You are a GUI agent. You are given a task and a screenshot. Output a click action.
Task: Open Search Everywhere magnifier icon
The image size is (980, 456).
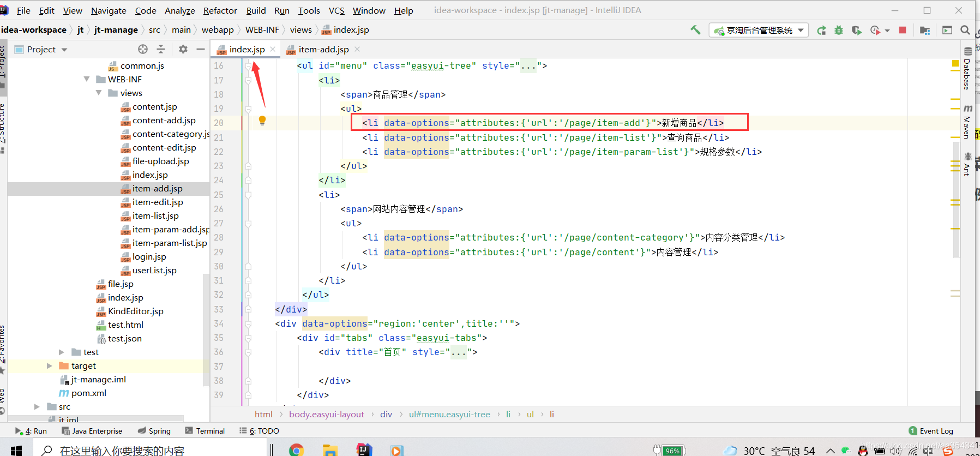(965, 31)
